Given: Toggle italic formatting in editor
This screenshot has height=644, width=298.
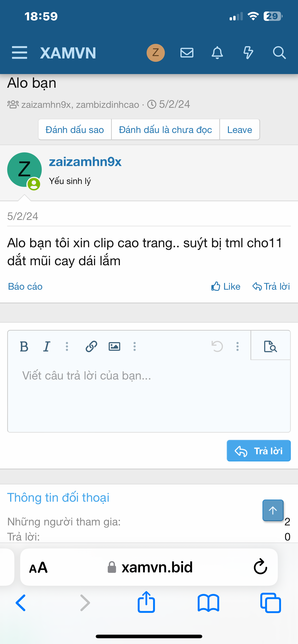Looking at the screenshot, I should [47, 346].
